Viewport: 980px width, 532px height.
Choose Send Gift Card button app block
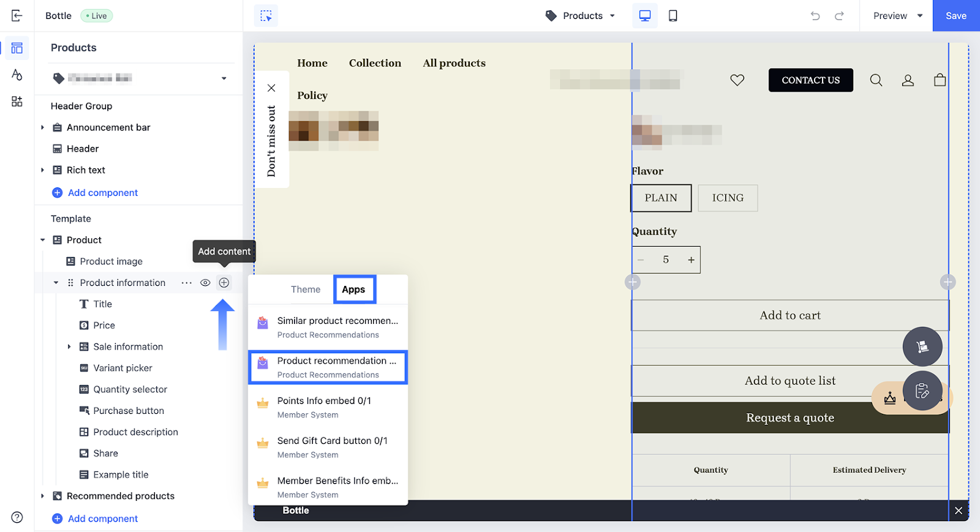328,448
